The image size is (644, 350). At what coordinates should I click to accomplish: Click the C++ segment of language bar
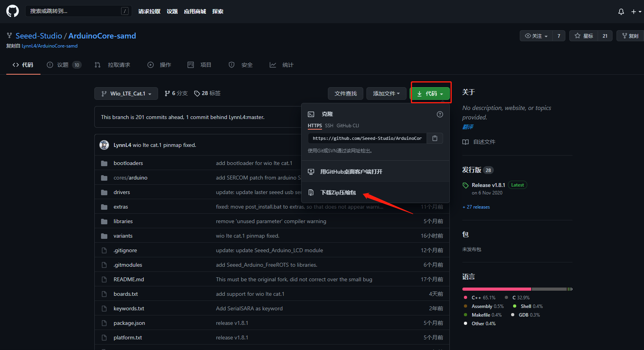497,289
